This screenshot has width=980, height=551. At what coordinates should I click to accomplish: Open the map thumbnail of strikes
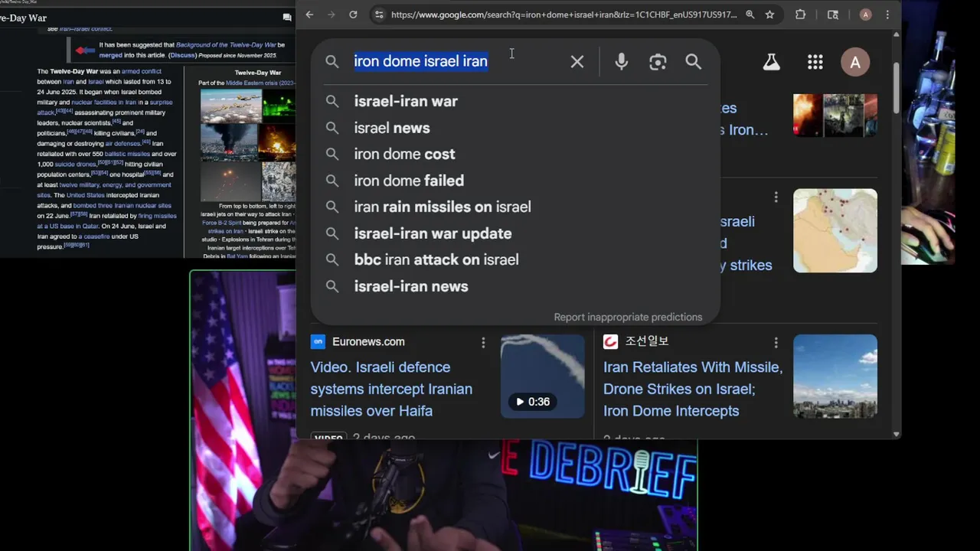click(x=835, y=230)
